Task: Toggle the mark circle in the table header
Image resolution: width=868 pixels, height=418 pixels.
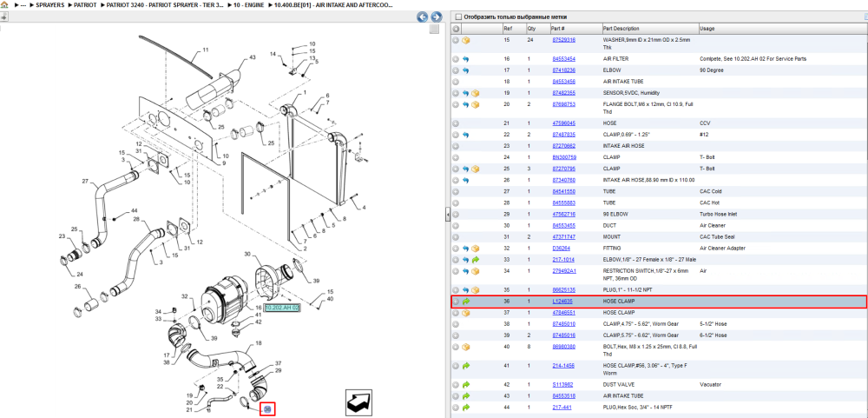Action: pyautogui.click(x=457, y=29)
